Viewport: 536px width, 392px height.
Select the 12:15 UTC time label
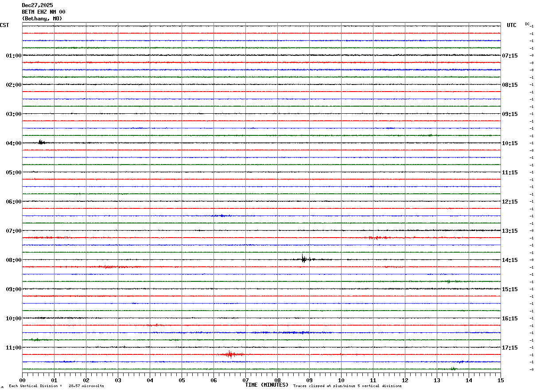(x=510, y=202)
